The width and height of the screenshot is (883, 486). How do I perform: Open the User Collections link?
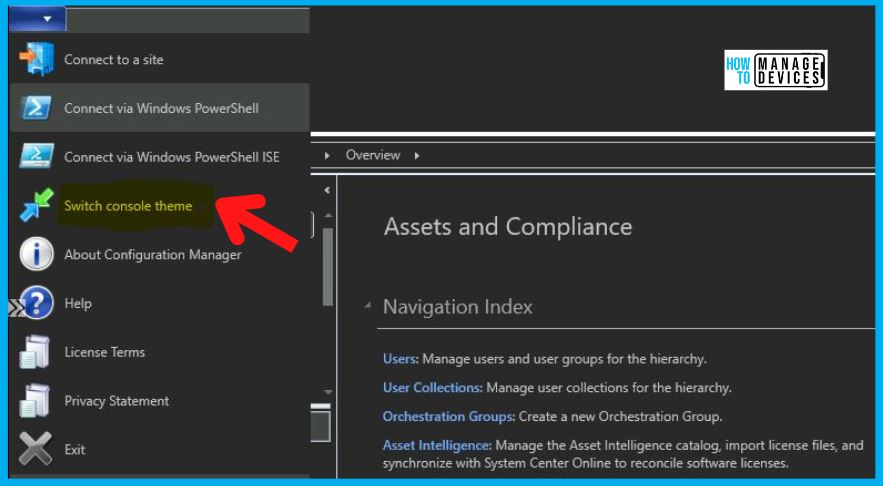click(432, 387)
